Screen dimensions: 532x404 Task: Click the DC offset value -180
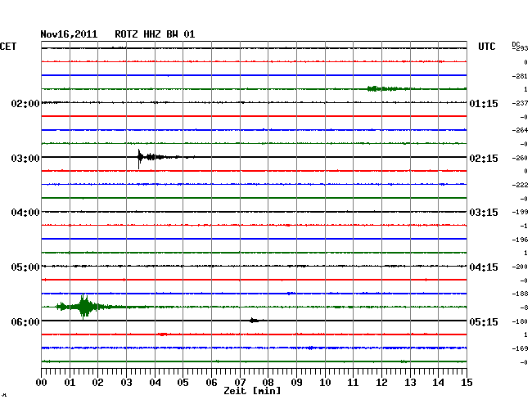coord(520,321)
